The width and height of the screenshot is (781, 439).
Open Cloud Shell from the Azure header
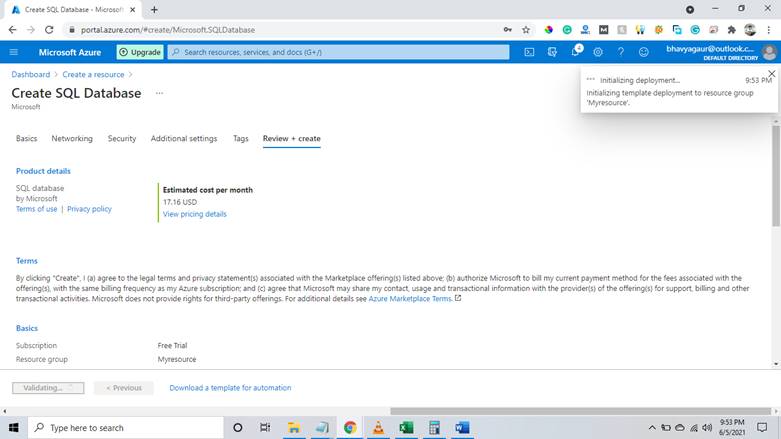click(529, 52)
